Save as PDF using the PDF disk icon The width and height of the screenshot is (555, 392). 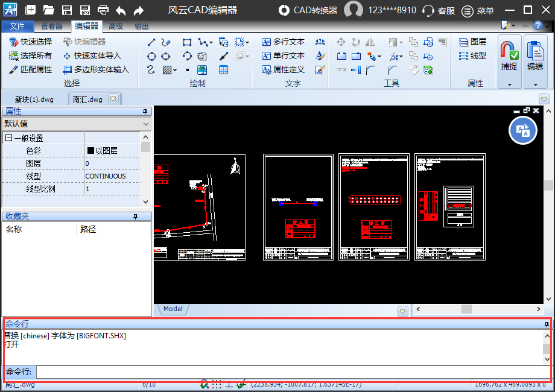coord(85,10)
